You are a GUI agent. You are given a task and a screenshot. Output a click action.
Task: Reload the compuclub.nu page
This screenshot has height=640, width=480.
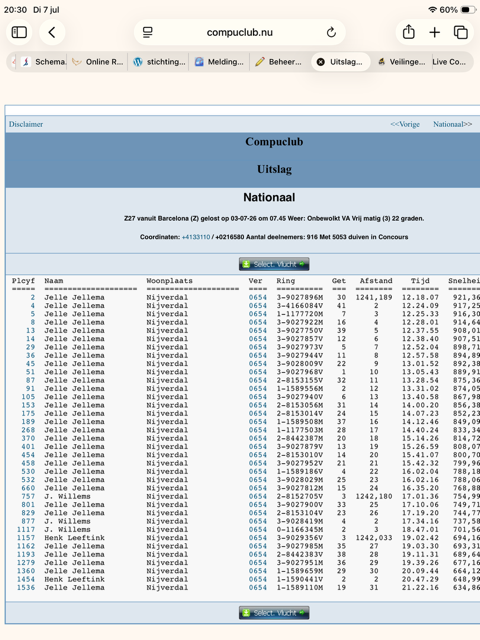(331, 32)
